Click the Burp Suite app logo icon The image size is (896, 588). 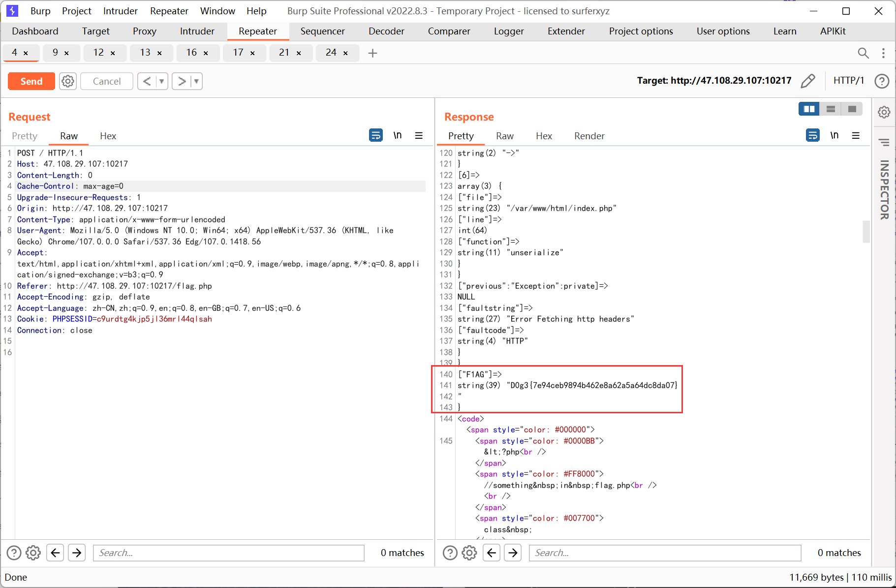tap(12, 11)
